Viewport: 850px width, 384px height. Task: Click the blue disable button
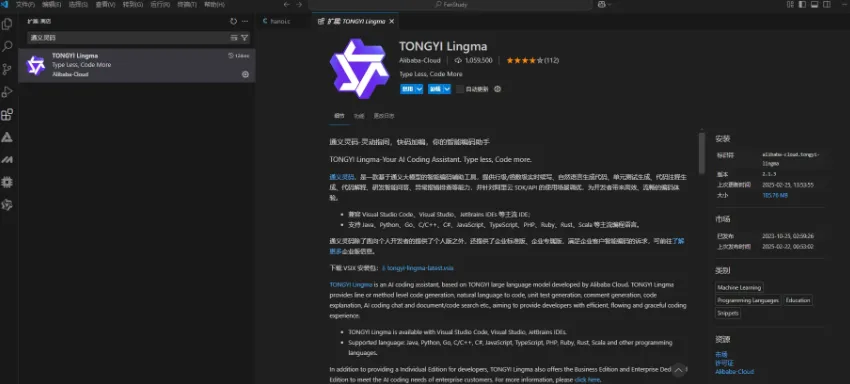coord(407,89)
